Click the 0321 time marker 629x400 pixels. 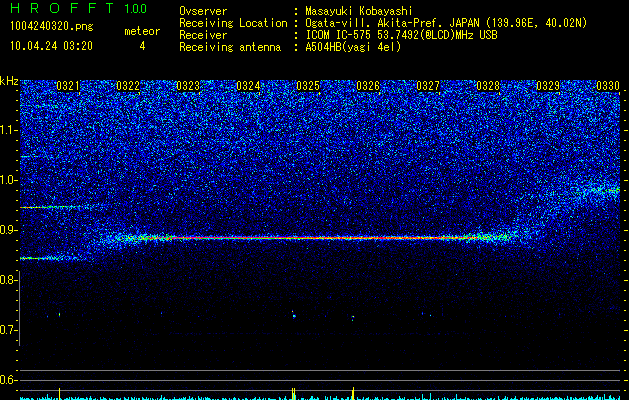68,86
